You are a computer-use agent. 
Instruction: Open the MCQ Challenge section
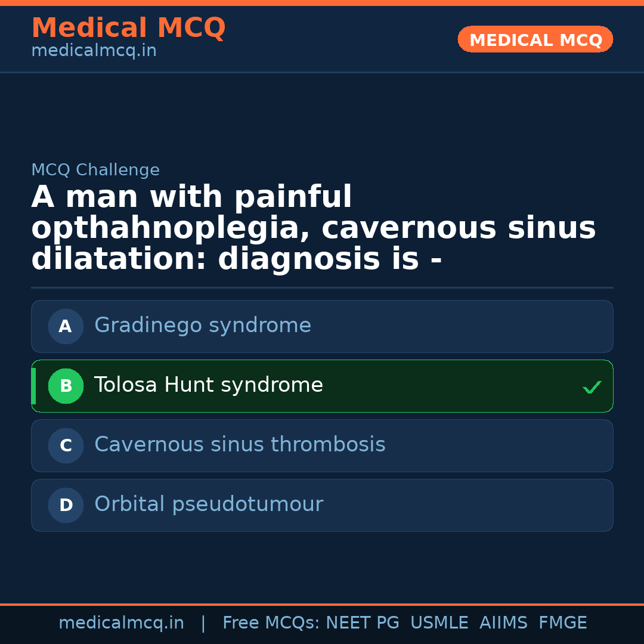point(95,170)
